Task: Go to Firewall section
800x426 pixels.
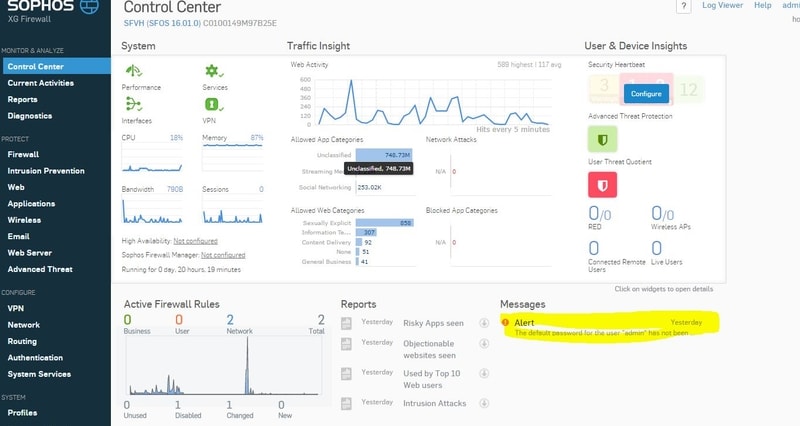Action: point(23,154)
